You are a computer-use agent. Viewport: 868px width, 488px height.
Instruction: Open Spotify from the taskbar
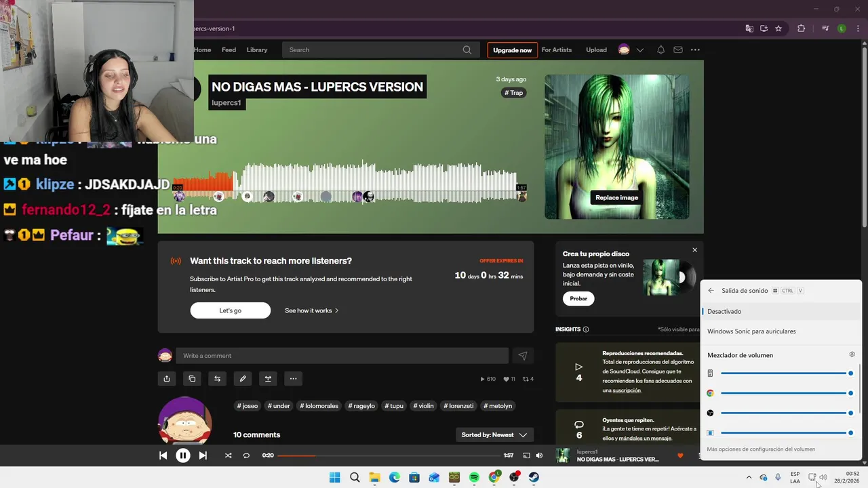click(x=474, y=477)
